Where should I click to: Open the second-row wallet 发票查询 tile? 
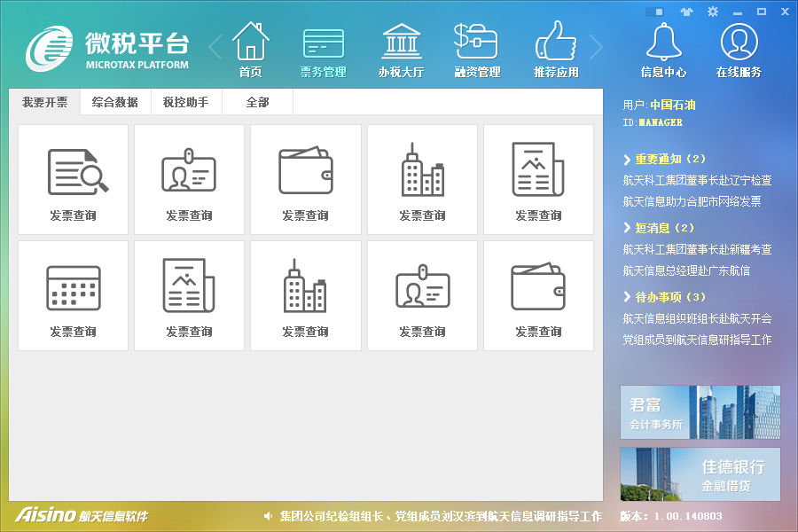click(x=538, y=295)
